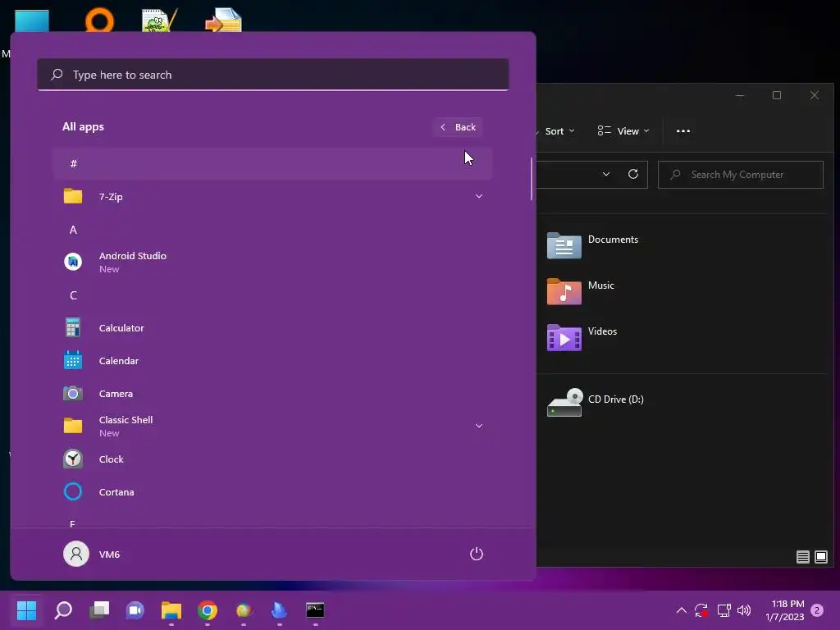Open the Chat app on the taskbar

pos(135,609)
